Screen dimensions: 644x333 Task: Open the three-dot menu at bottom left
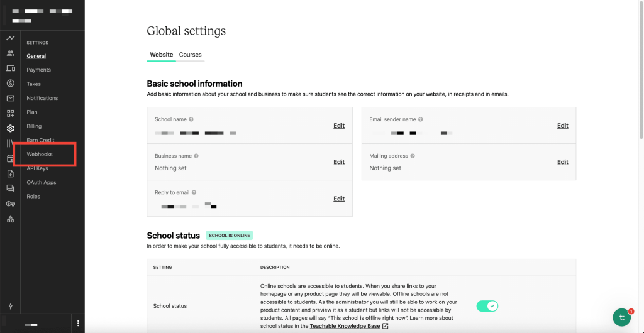[78, 324]
